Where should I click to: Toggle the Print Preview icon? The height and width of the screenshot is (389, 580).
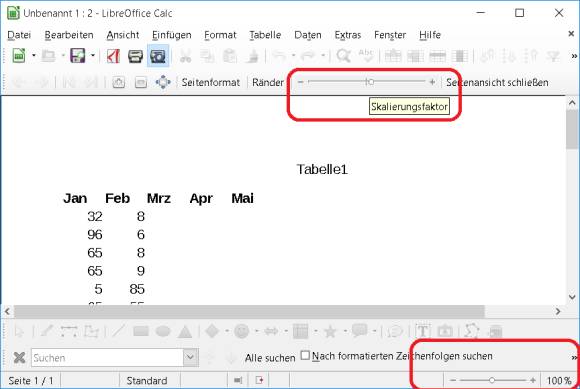click(x=158, y=56)
